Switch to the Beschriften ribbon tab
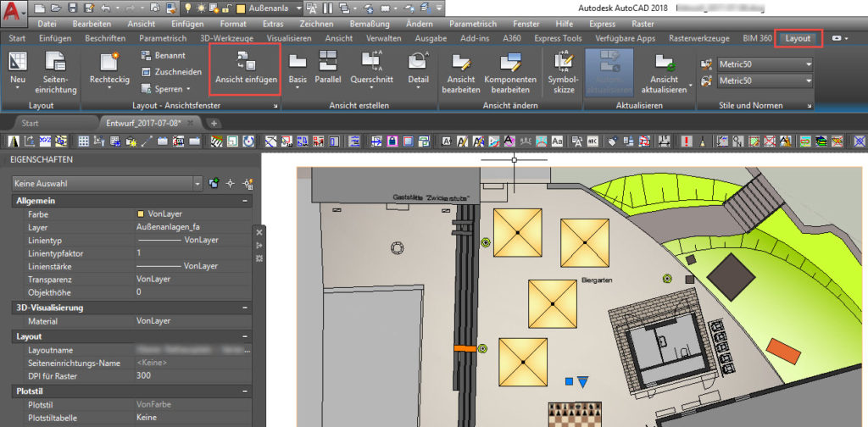The width and height of the screenshot is (868, 427). (105, 39)
